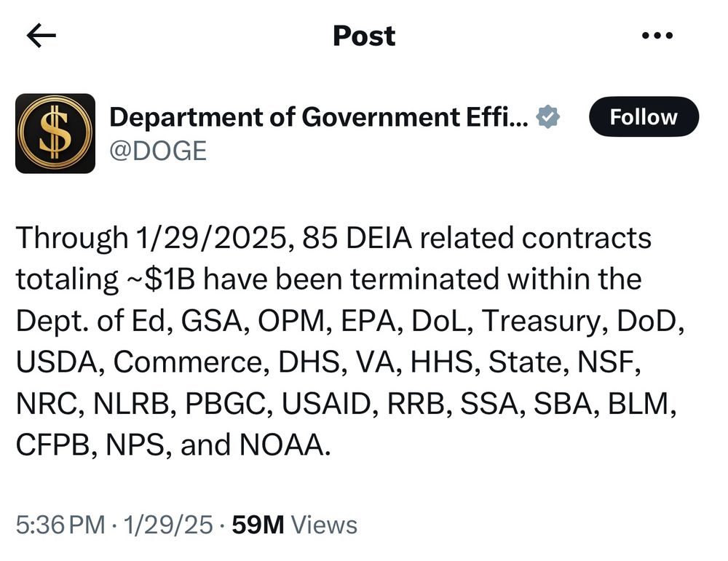
Task: Open the three-dot more options menu
Action: click(657, 35)
